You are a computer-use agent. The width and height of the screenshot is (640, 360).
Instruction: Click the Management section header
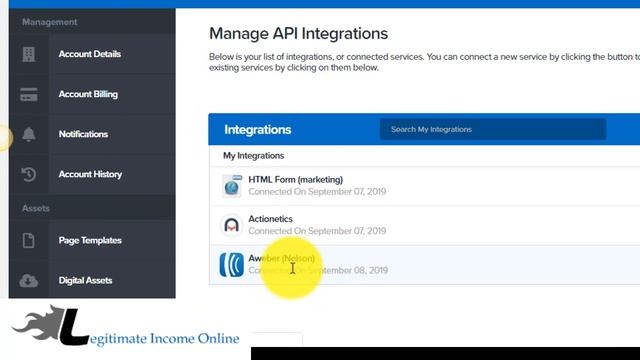coord(49,22)
